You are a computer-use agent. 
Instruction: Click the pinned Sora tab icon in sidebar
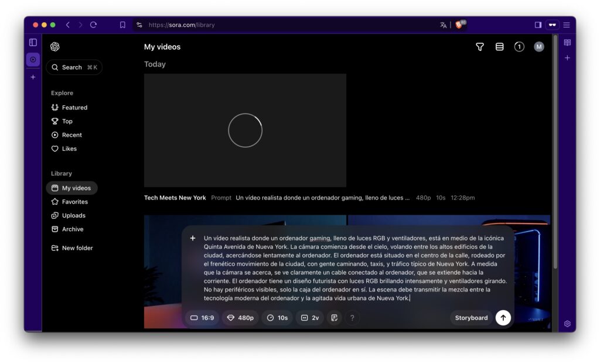click(x=33, y=60)
